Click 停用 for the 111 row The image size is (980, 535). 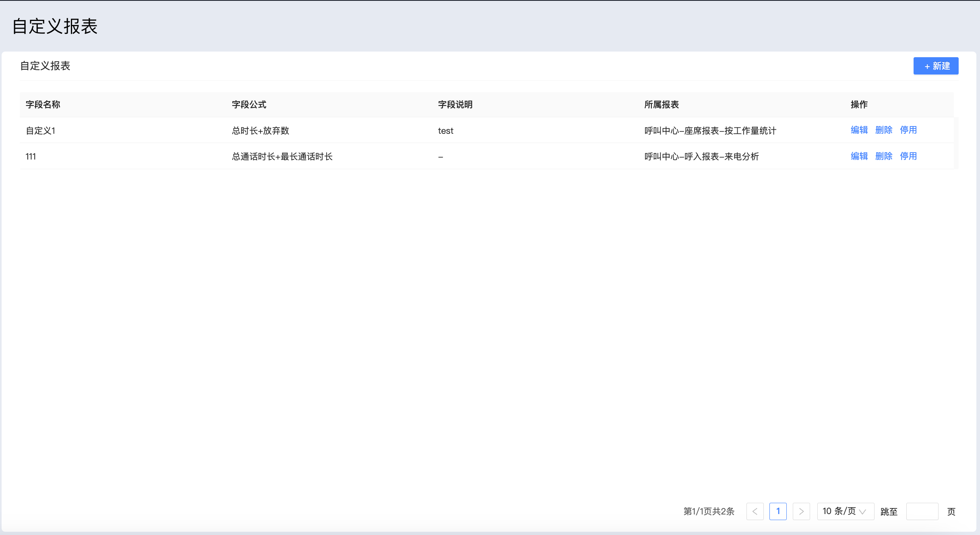tap(908, 156)
